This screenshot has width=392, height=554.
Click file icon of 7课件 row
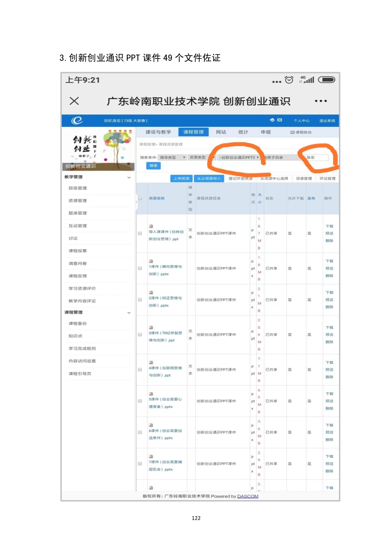point(151,456)
